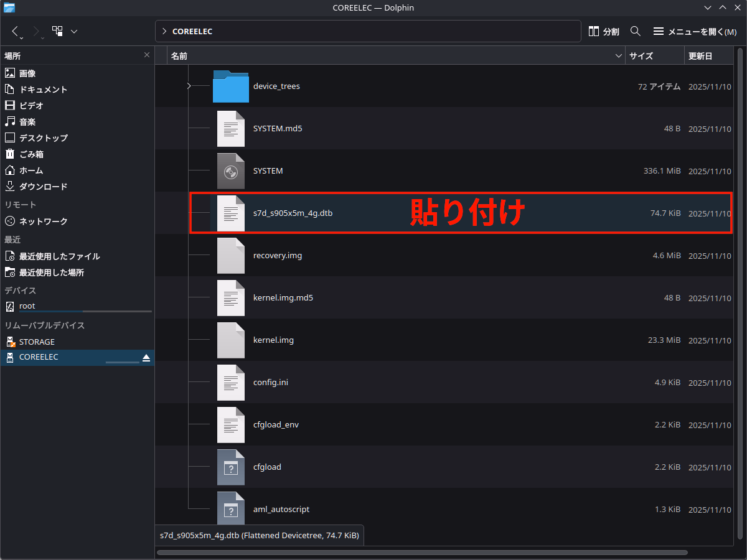747x560 pixels.
Task: Select the recovery.img file icon
Action: coord(231,255)
